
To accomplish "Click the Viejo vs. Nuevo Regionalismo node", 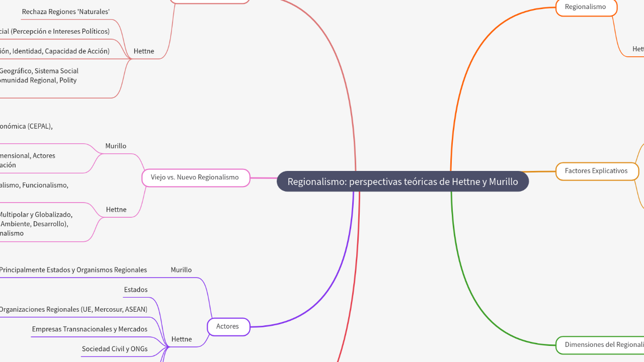I will [x=195, y=177].
